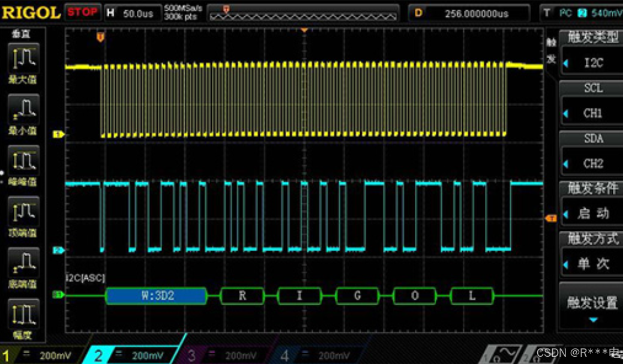This screenshot has height=364, width=623.
Task: Click the H 50.0us horizontal timebase field
Action: point(133,13)
